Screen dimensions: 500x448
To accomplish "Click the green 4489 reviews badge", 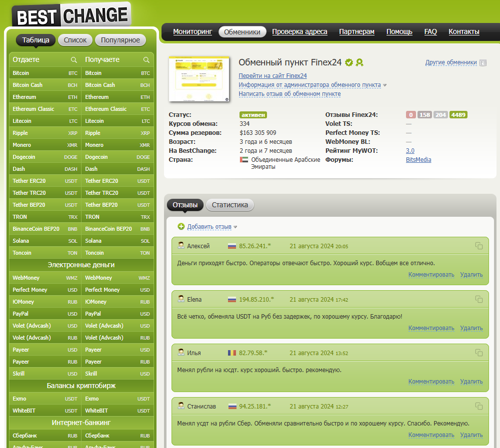I will [x=458, y=115].
